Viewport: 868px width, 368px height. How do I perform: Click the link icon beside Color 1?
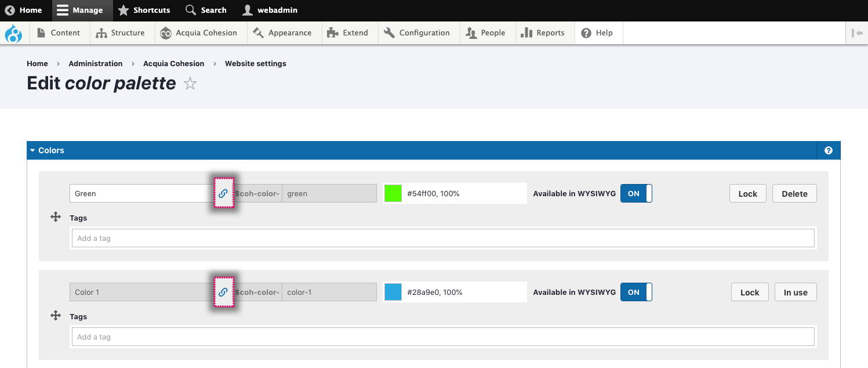[x=223, y=292]
